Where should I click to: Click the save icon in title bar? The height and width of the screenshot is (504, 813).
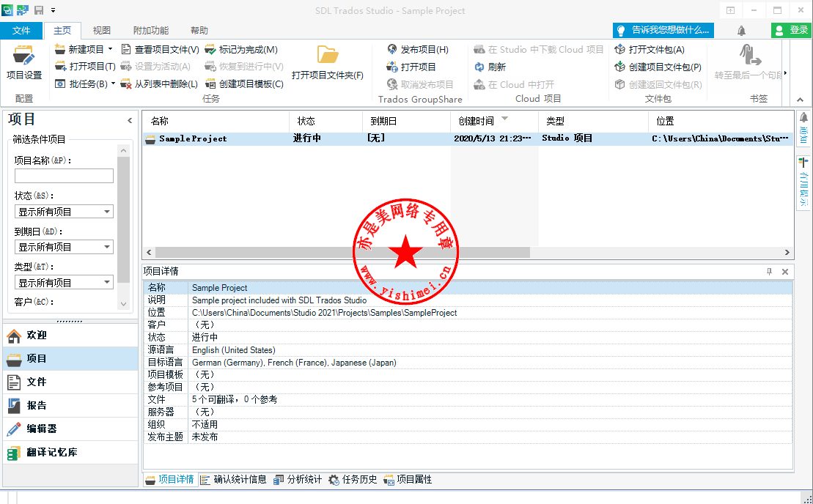coord(38,10)
